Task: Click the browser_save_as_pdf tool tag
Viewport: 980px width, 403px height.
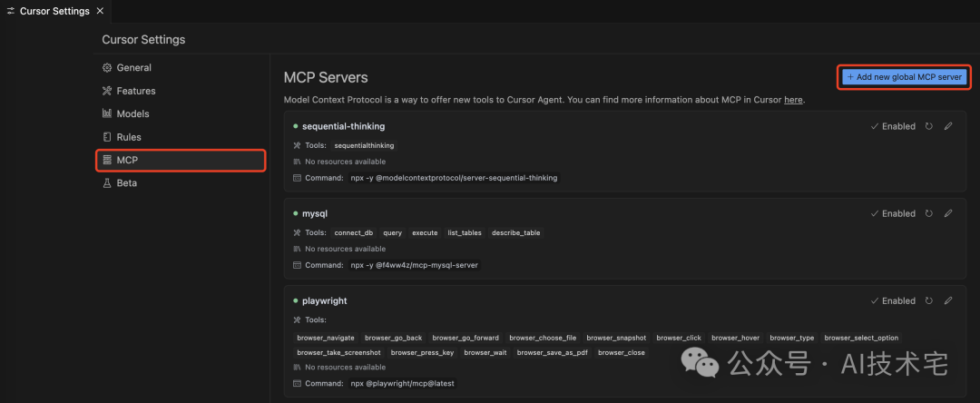Action: (553, 352)
